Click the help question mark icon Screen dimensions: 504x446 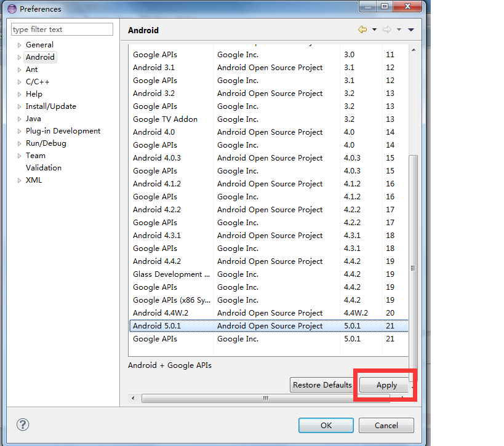(x=23, y=424)
